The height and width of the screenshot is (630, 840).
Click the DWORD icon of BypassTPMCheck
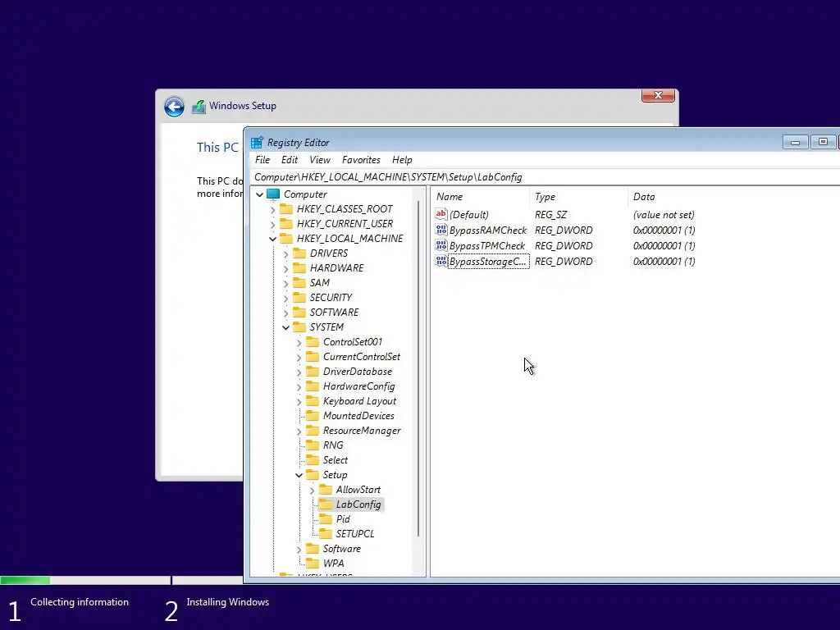point(441,245)
